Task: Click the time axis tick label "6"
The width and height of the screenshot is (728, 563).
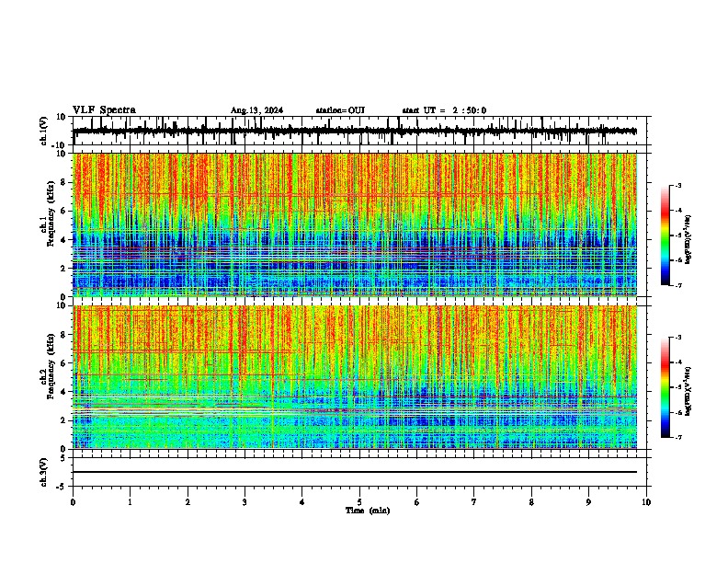Action: click(x=417, y=502)
